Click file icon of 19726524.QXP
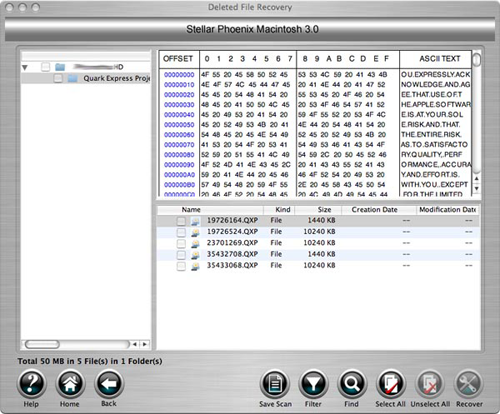 (195, 232)
